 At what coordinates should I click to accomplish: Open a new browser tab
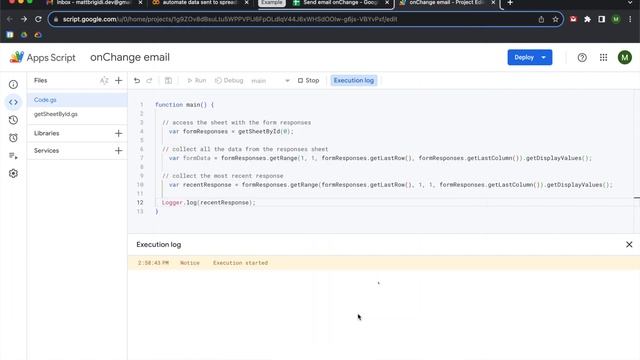click(x=510, y=3)
